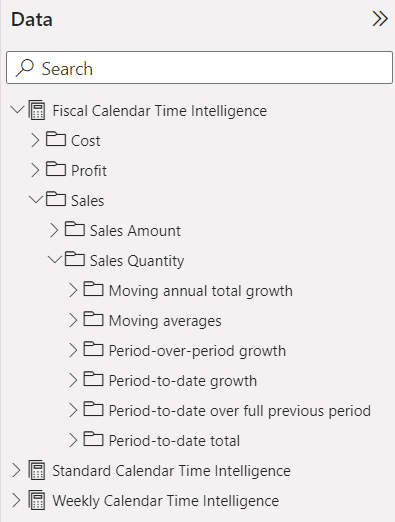Click the Profit folder icon
395x522 pixels.
56,169
